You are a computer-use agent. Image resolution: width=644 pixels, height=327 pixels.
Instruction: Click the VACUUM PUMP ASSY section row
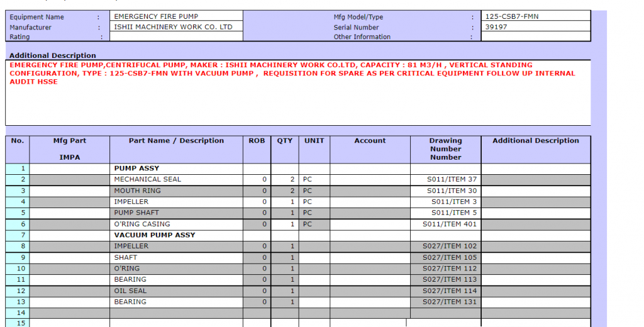point(176,235)
